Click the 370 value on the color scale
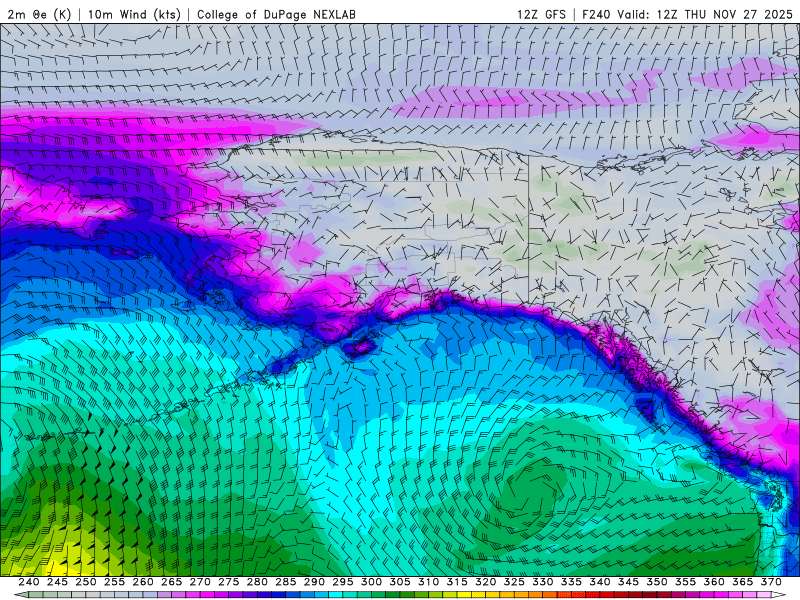Screen dimensions: 800x600 coord(771,582)
